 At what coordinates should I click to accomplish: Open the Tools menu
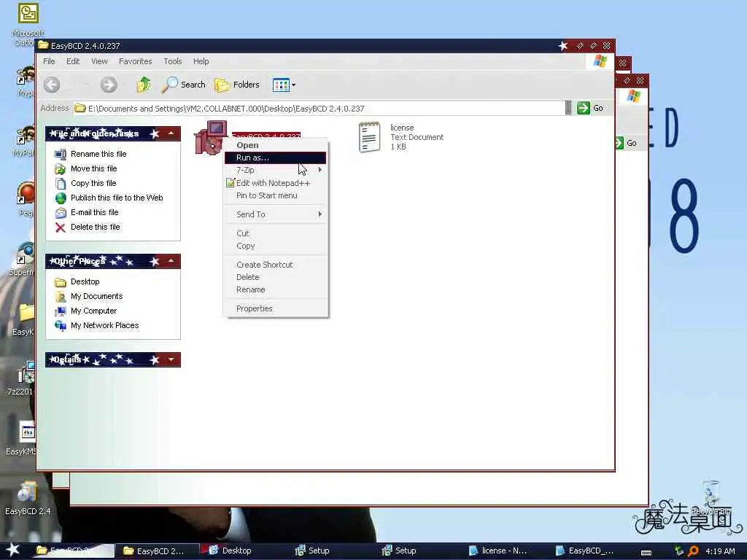point(173,61)
